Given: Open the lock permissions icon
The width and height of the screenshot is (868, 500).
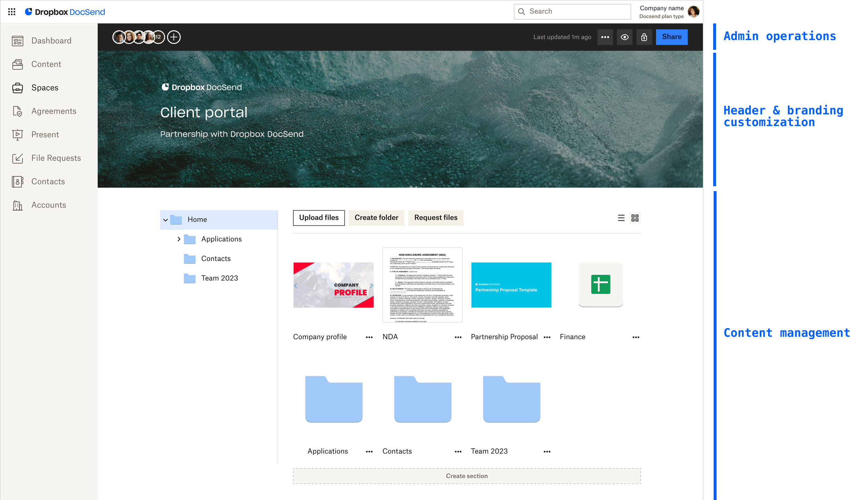Looking at the screenshot, I should pos(644,37).
